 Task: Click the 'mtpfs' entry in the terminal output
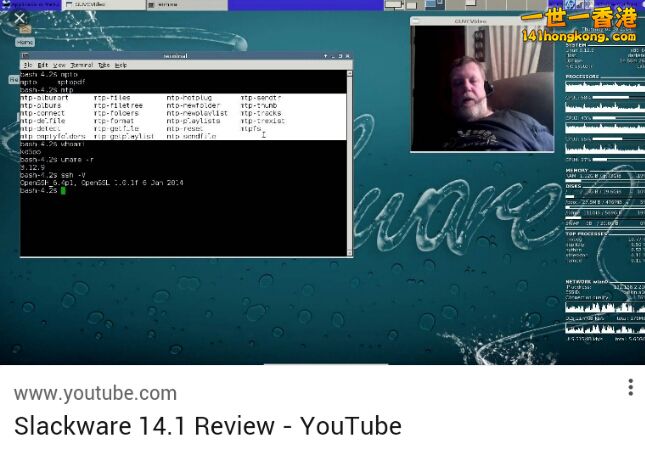[251, 128]
